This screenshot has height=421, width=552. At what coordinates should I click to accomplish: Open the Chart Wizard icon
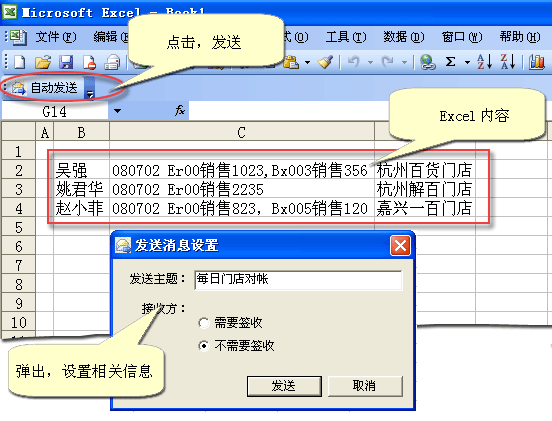[537, 62]
